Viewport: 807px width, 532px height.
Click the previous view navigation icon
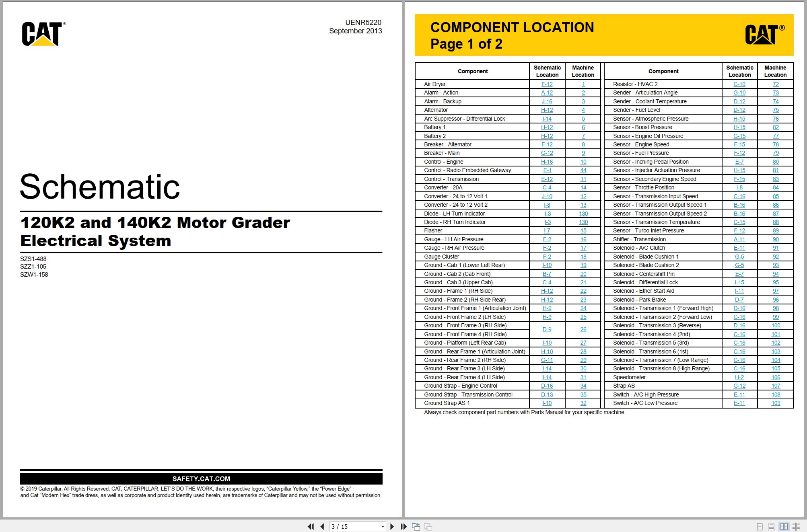click(x=416, y=526)
